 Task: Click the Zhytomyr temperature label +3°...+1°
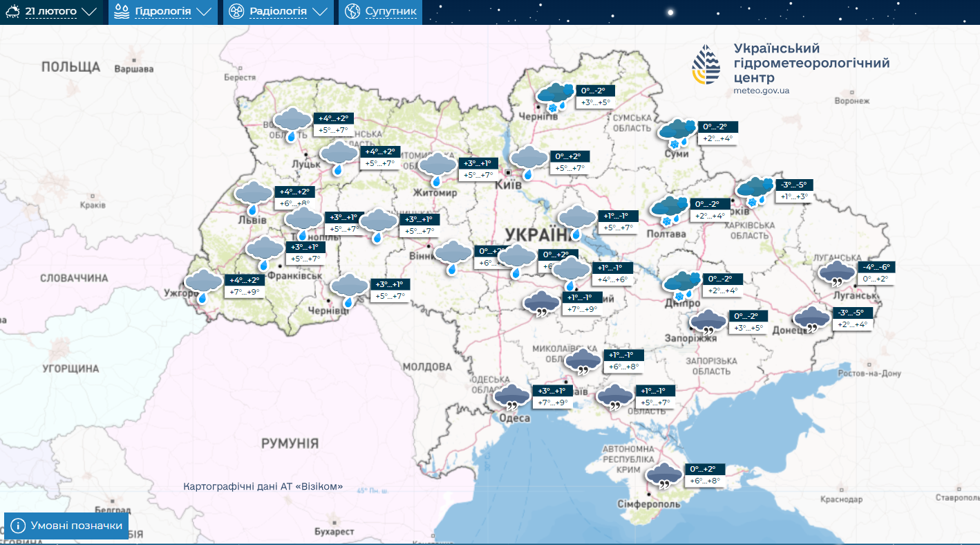(x=478, y=163)
